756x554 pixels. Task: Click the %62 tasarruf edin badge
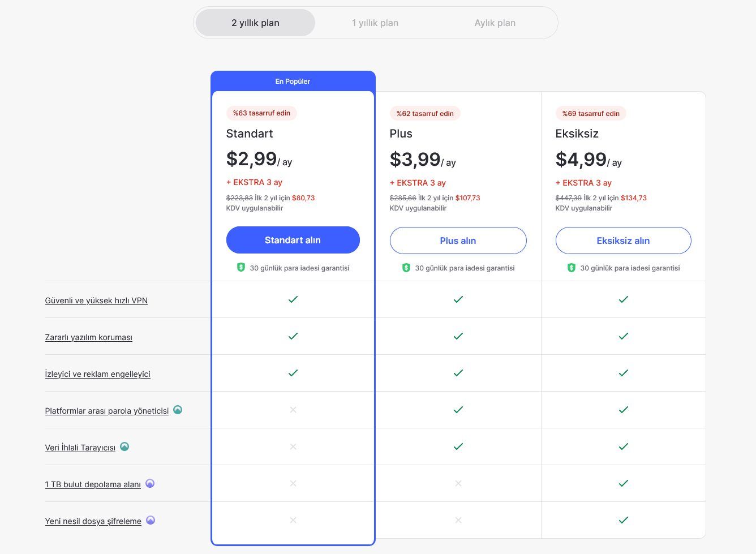coord(425,113)
